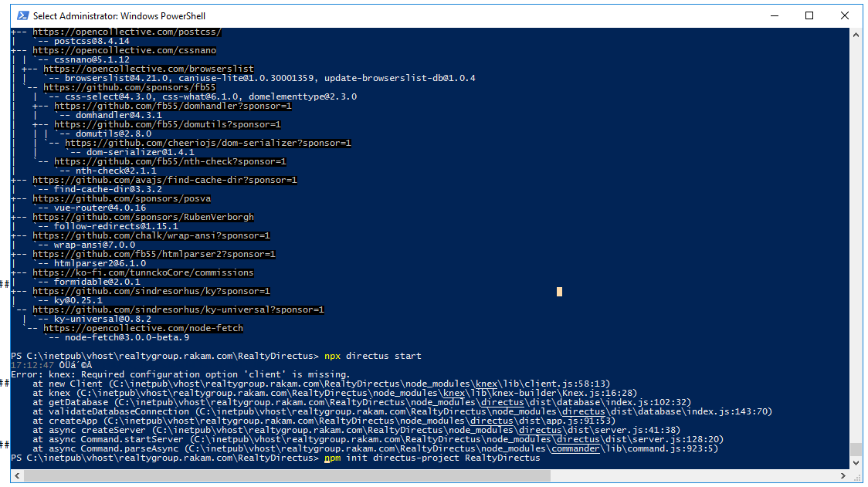Image resolution: width=868 pixels, height=487 pixels.
Task: Click the formidable@2.0.1 package line
Action: point(97,282)
